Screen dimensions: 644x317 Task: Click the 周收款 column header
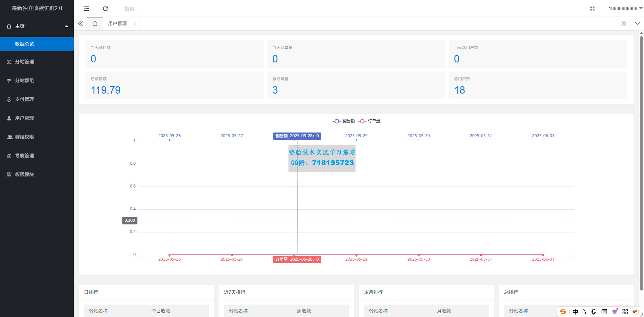coord(304,311)
